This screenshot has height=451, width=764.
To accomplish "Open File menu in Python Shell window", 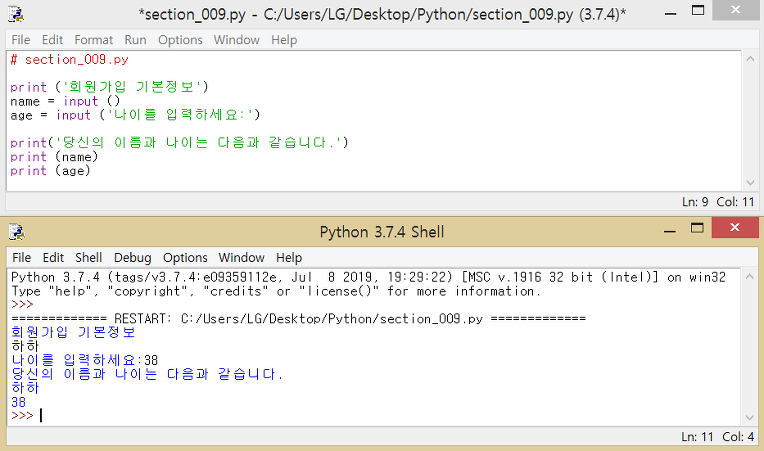I will pos(21,258).
